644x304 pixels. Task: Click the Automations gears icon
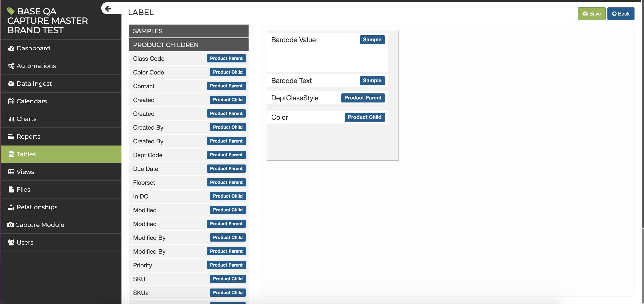[11, 66]
